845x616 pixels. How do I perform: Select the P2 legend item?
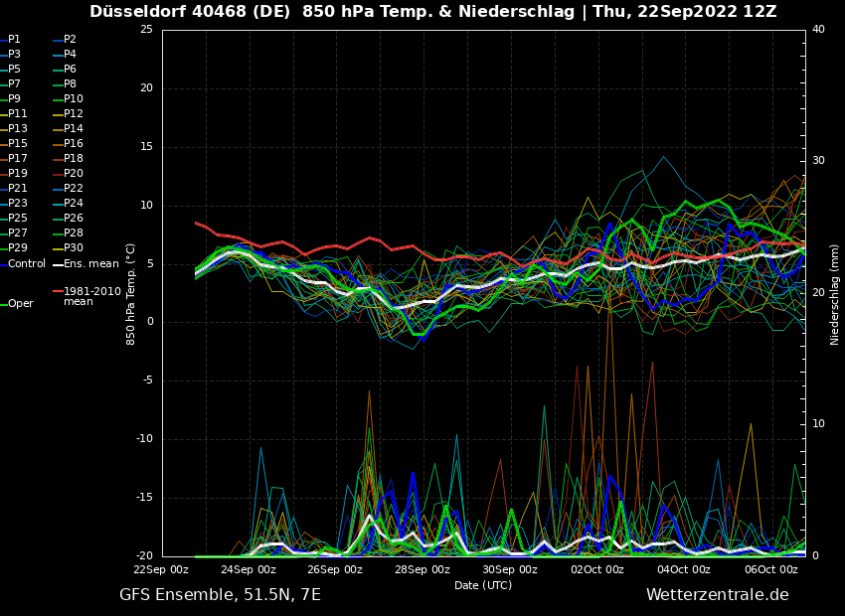pos(70,40)
